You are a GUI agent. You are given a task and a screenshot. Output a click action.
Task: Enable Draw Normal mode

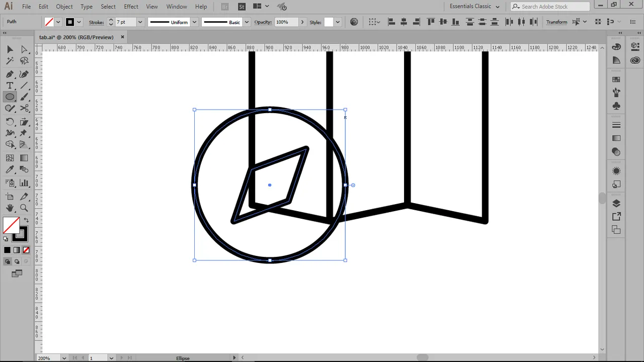[x=7, y=261]
